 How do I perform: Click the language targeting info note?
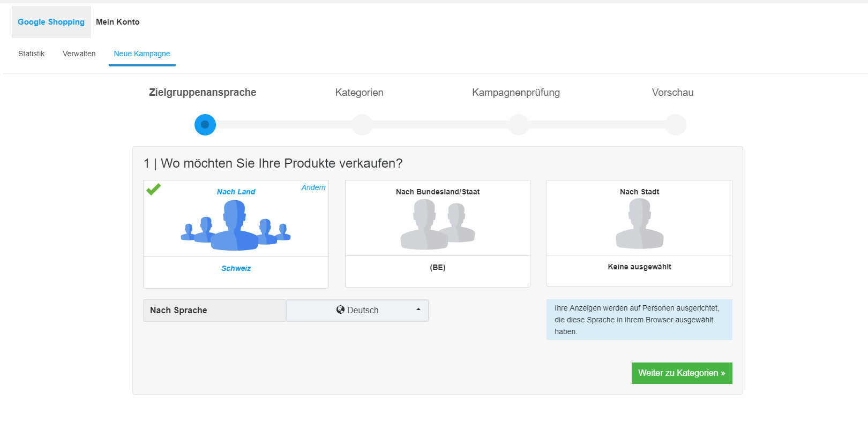tap(639, 320)
